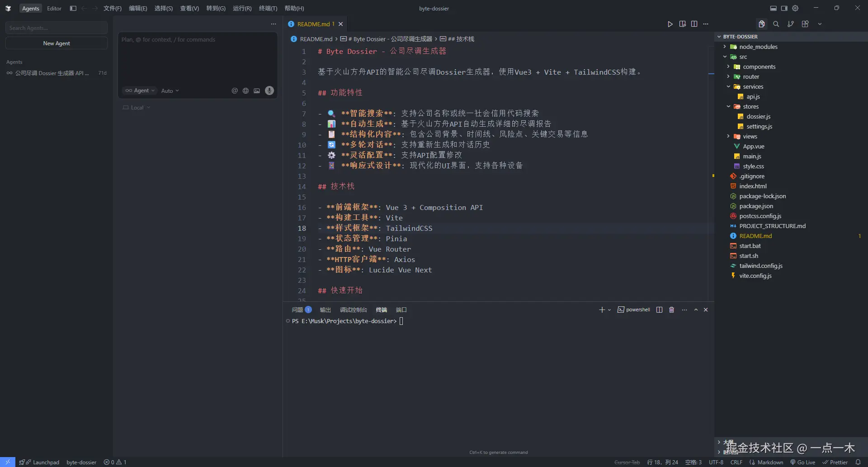Open more actions in the terminal panel
Viewport: 868px width, 467px height.
(684, 310)
